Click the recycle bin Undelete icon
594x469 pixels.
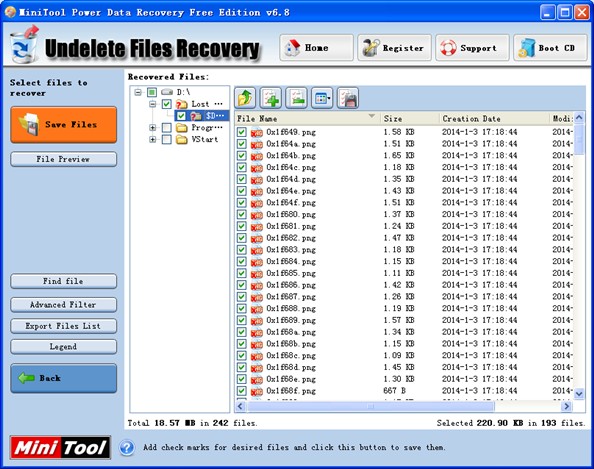(x=24, y=45)
